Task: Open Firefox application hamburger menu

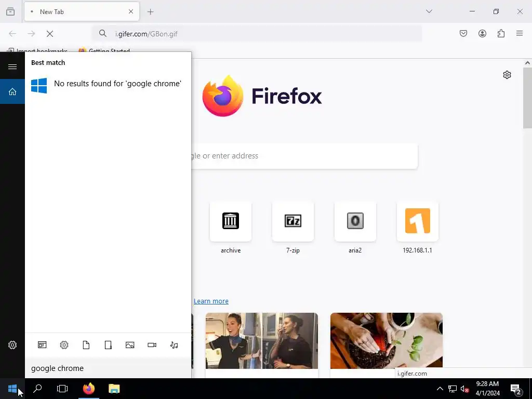Action: pyautogui.click(x=520, y=33)
